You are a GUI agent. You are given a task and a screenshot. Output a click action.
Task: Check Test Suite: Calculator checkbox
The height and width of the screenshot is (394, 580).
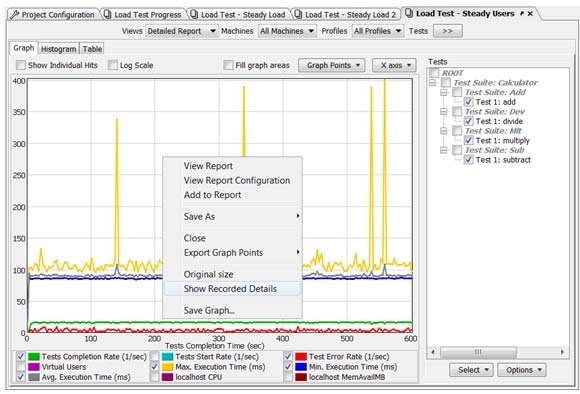(446, 82)
